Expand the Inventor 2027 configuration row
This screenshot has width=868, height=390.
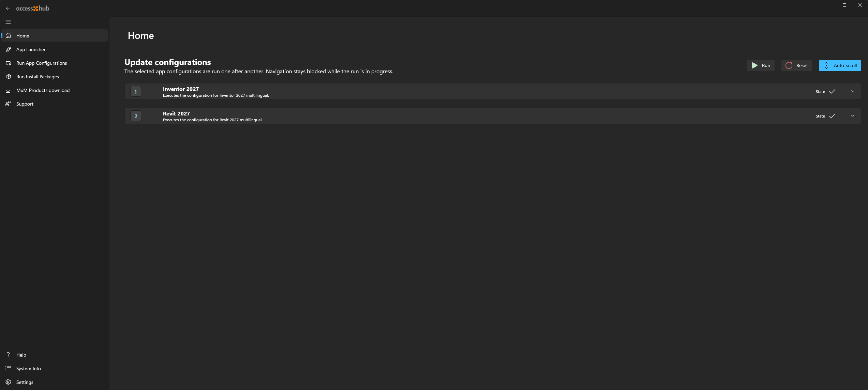[852, 91]
